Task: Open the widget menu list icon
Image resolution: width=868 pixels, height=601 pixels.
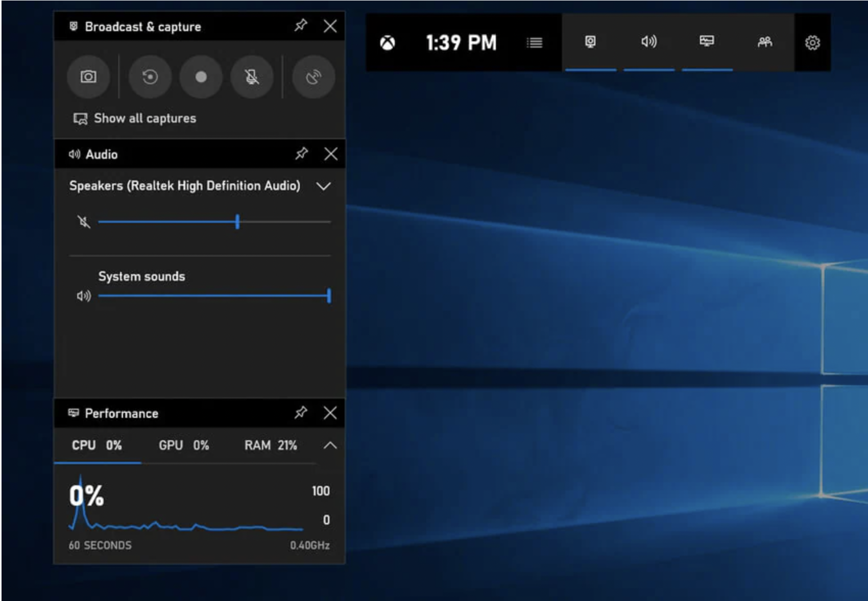Action: coord(535,42)
